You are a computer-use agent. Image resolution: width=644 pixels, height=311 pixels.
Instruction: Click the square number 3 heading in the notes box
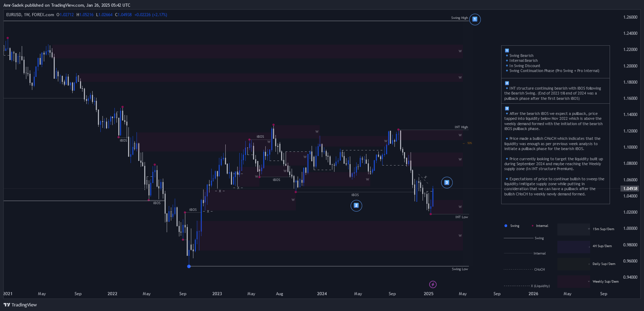pos(507,109)
